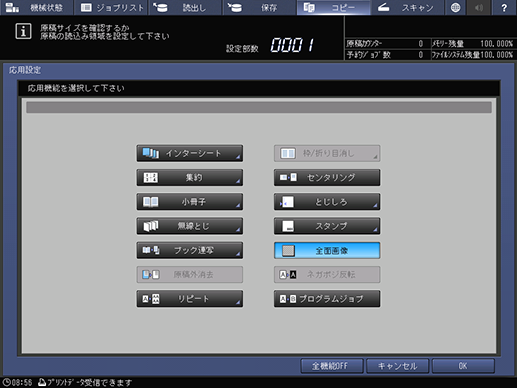This screenshot has height=388, width=517.
Task: Click the globe network icon
Action: click(x=455, y=7)
